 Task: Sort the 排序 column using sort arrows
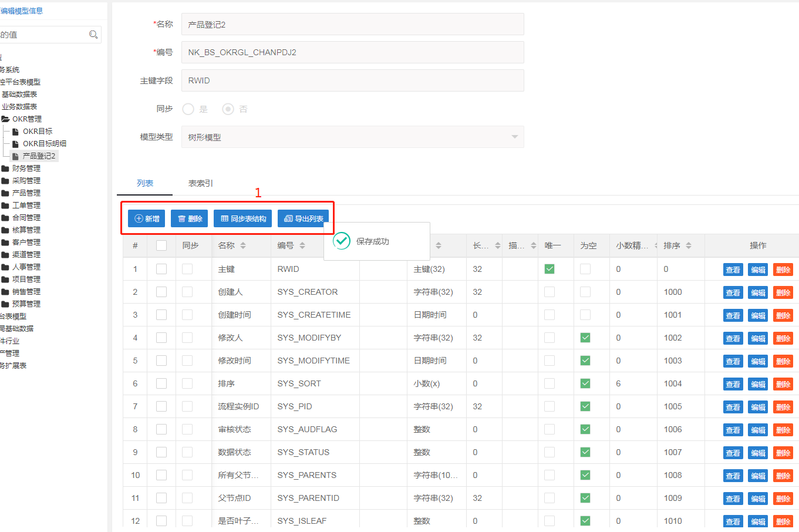[689, 245]
